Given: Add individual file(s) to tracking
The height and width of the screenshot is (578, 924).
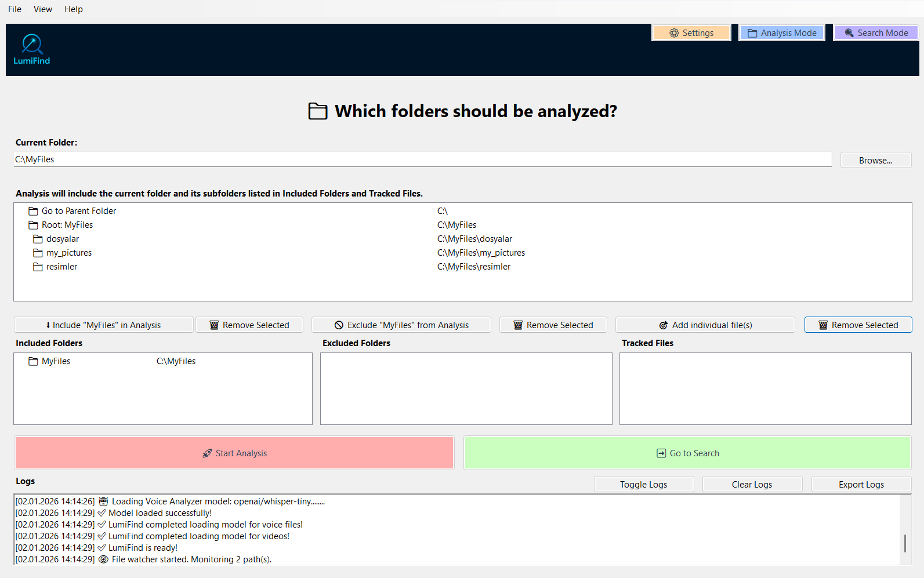Looking at the screenshot, I should pyautogui.click(x=705, y=325).
